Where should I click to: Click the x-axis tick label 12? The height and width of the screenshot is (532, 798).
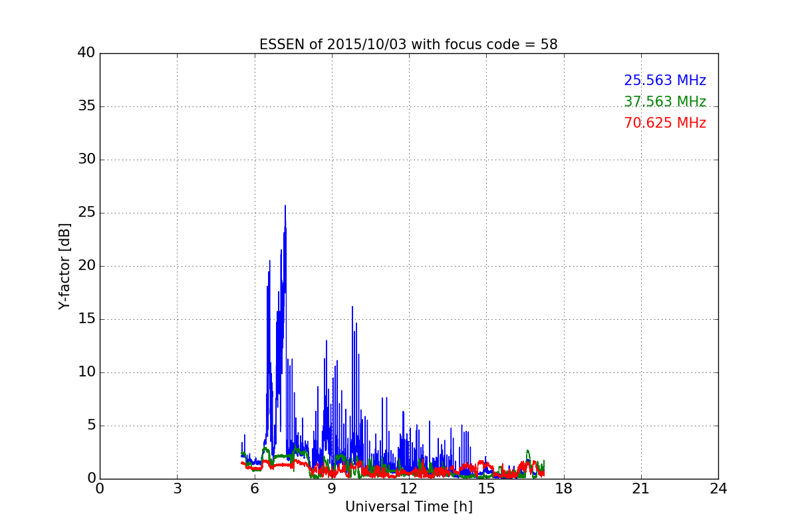tap(409, 488)
